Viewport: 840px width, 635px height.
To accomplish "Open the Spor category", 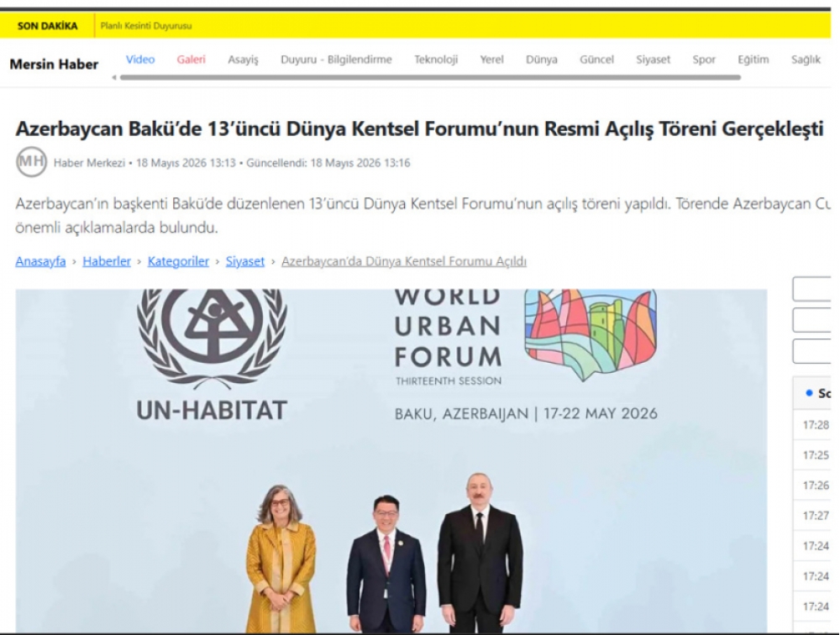I will 704,60.
